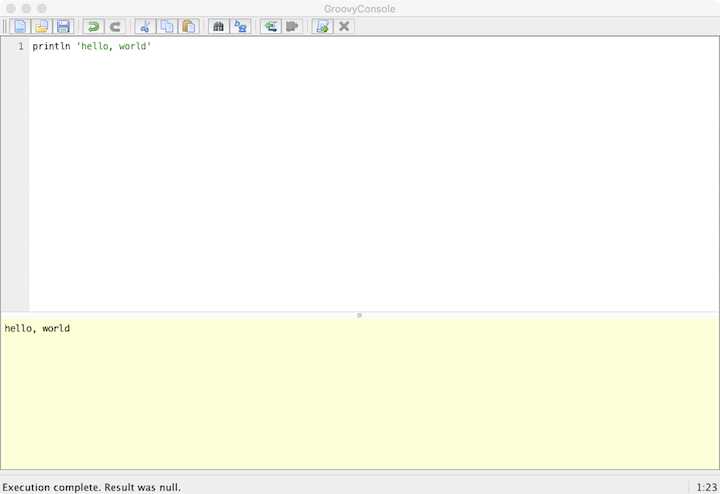
Task: Show previous script in history
Action: [x=270, y=26]
